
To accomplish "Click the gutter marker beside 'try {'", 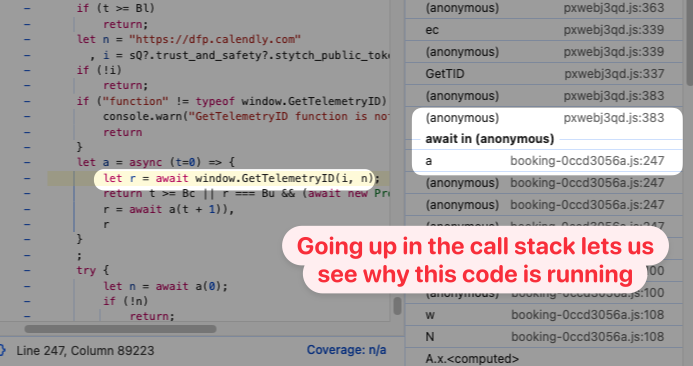I will tap(27, 270).
